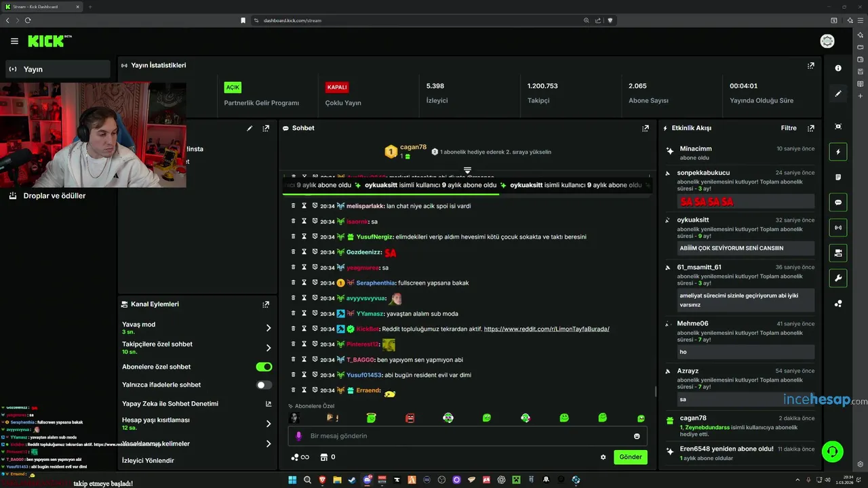This screenshot has height=488, width=868.
Task: Open Steam from the taskbar
Action: 352,480
